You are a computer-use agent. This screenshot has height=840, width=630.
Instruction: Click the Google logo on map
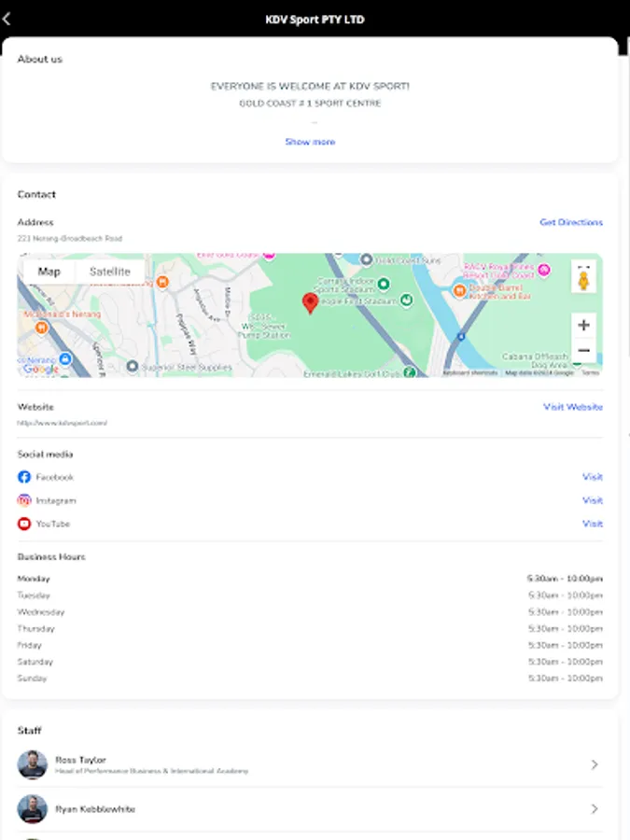point(41,369)
